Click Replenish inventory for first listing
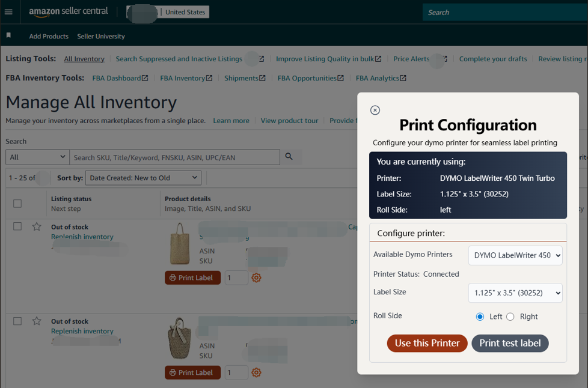 click(x=82, y=237)
